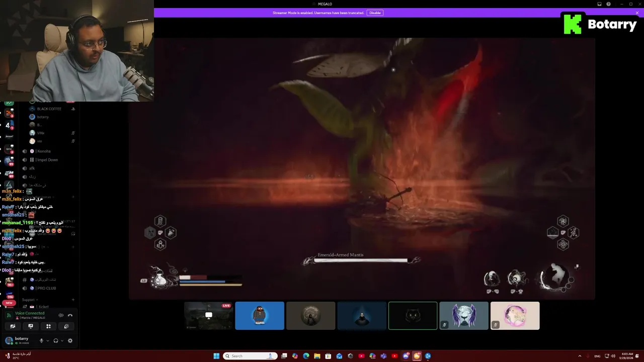Open the Discord inbox icon in title bar

599,4
